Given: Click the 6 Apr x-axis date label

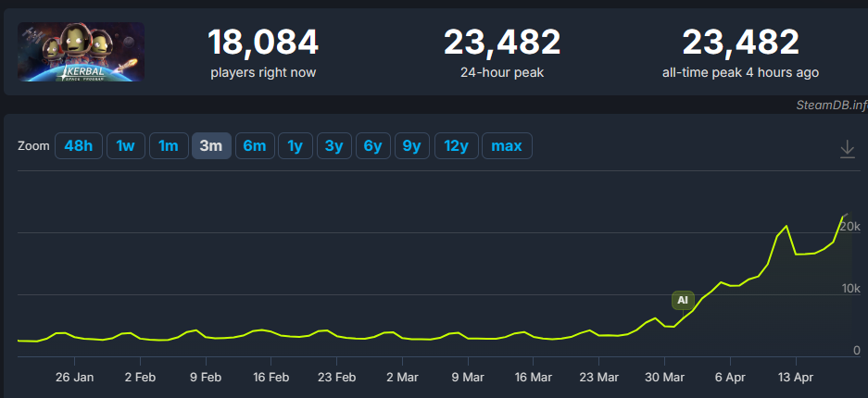Looking at the screenshot, I should [x=730, y=378].
